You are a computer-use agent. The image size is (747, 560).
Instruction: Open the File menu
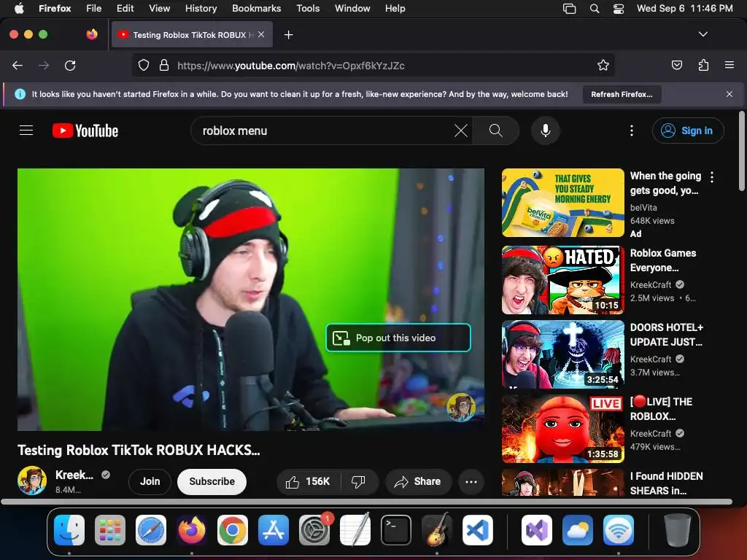(x=94, y=8)
